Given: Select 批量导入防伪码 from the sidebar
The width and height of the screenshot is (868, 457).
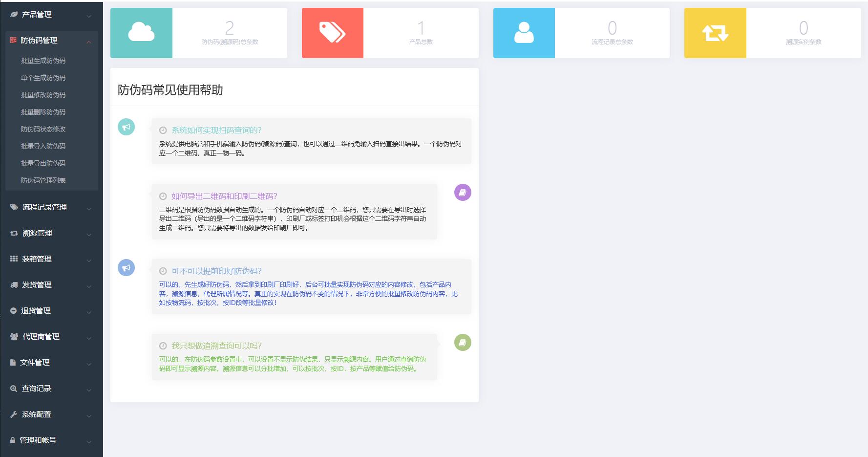Looking at the screenshot, I should click(x=43, y=146).
